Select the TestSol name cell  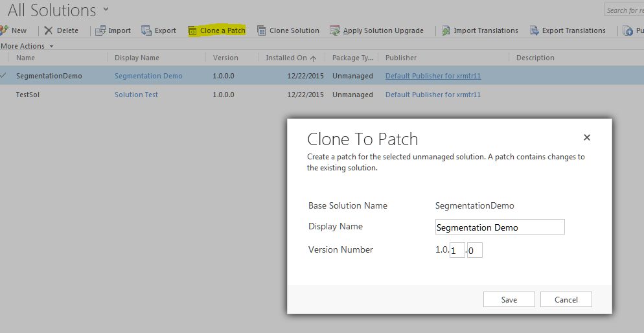(x=27, y=95)
